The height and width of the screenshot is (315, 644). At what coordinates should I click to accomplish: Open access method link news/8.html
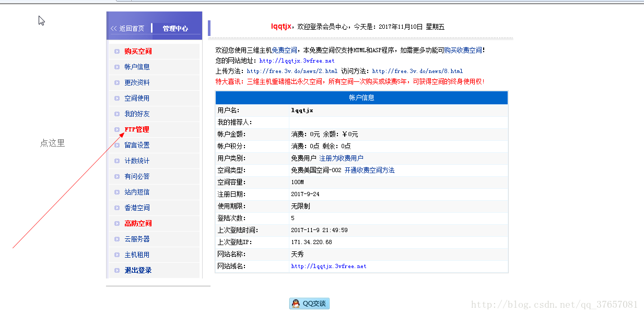[417, 71]
